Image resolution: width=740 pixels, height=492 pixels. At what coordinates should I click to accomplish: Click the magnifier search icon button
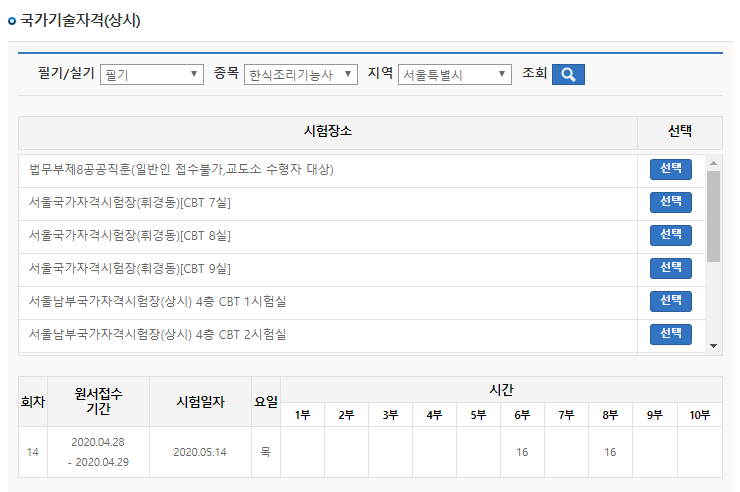(x=568, y=74)
